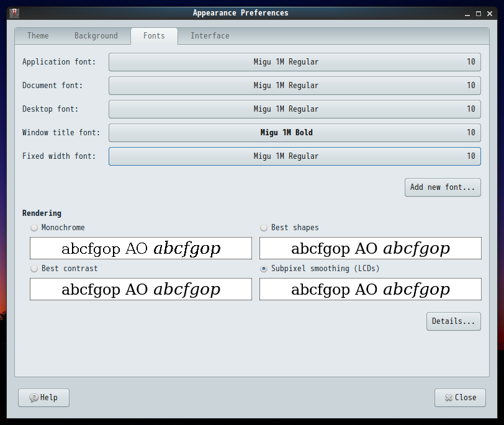The height and width of the screenshot is (425, 504).
Task: Maximize the Appearance Preferences window
Action: tap(479, 14)
